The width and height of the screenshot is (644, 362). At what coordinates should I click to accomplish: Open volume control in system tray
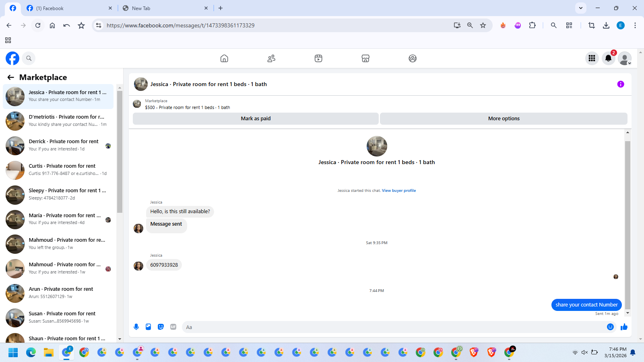[584, 352]
